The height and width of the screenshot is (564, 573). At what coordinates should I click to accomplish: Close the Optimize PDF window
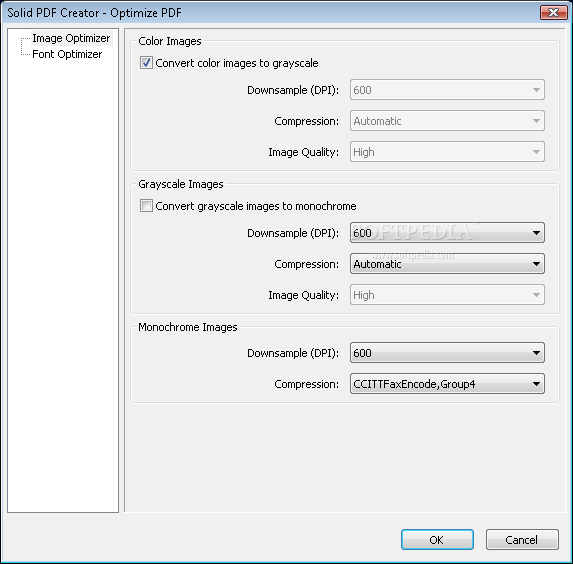553,13
